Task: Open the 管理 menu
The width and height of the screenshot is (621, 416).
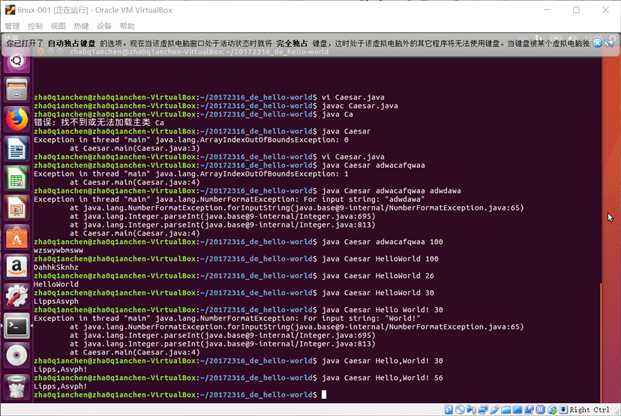Action: coord(12,26)
